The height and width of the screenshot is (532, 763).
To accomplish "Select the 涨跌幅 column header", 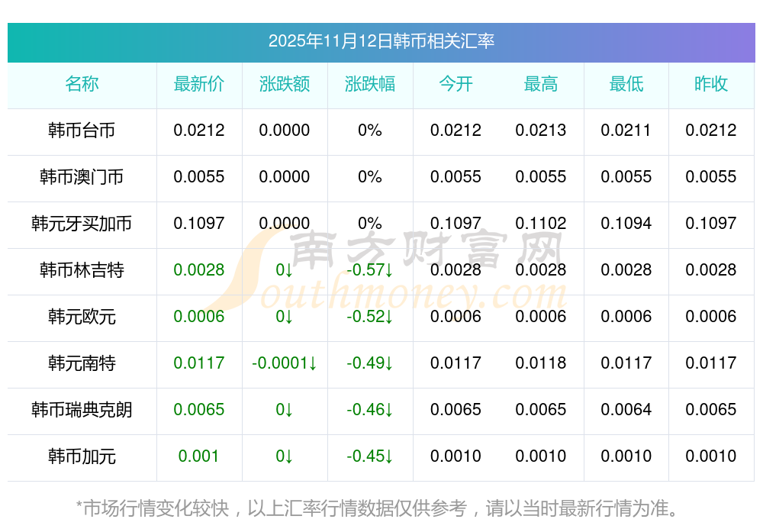I will [370, 85].
